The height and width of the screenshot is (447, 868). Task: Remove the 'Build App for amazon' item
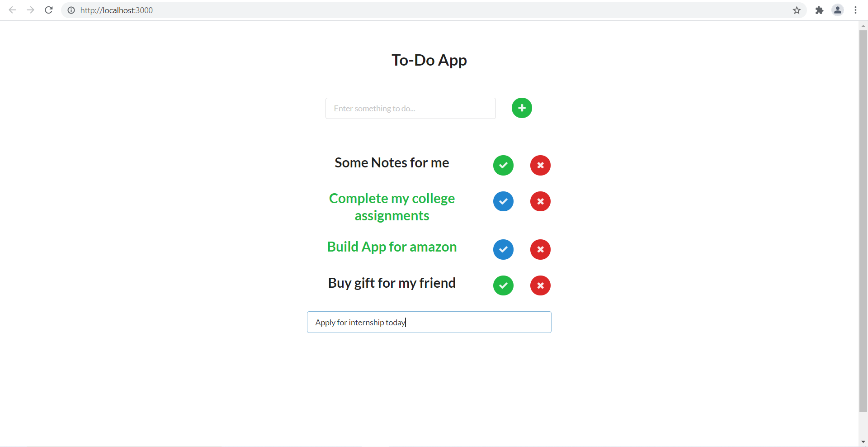540,249
